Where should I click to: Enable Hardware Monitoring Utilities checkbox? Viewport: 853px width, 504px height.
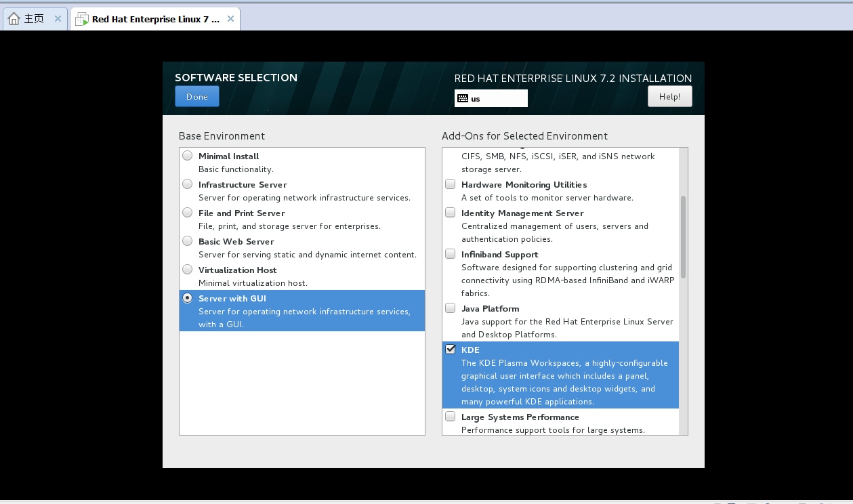click(x=451, y=184)
